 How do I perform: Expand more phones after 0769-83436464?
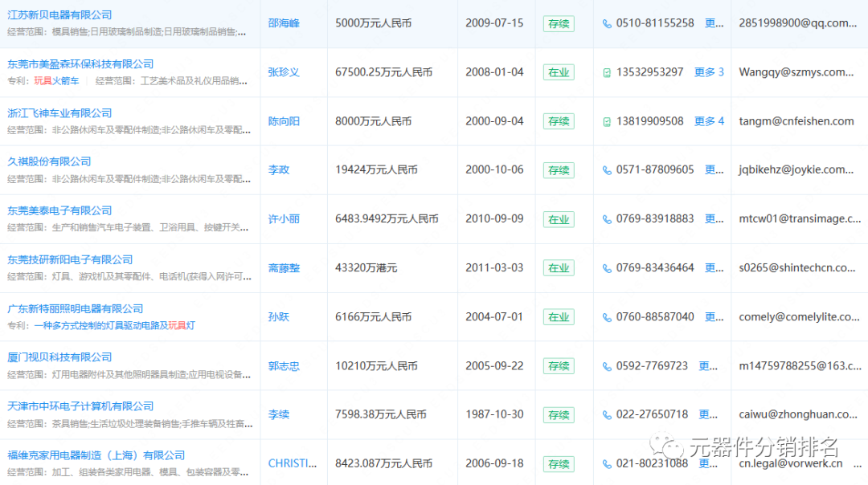[714, 267]
